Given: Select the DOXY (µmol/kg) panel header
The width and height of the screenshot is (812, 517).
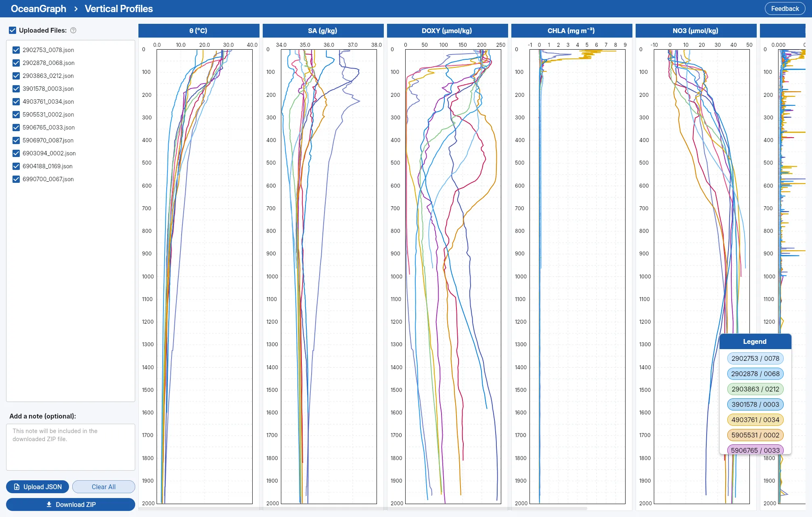Looking at the screenshot, I should [447, 31].
